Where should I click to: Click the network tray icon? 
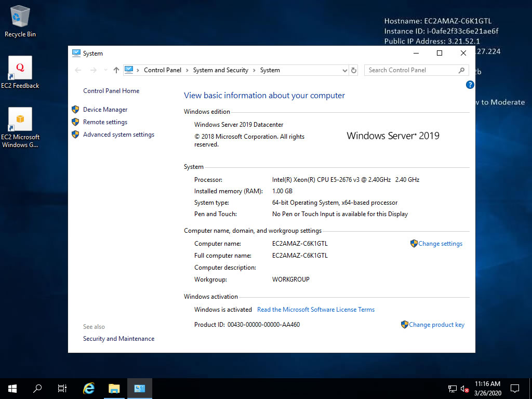(453, 389)
